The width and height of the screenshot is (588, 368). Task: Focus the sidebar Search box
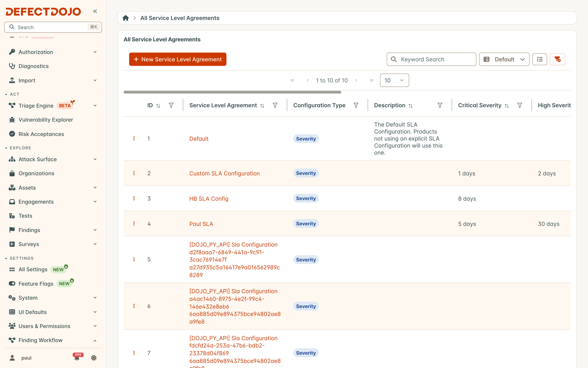53,27
